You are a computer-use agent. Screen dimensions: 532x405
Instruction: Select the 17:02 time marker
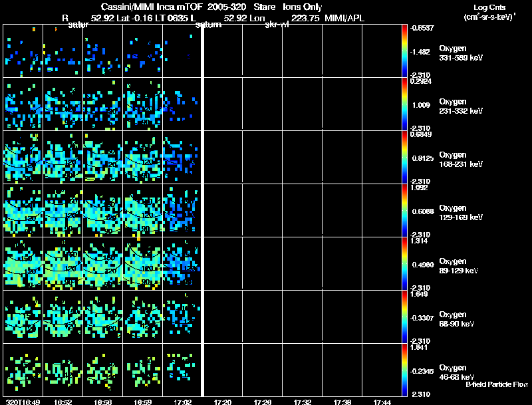pos(182,402)
